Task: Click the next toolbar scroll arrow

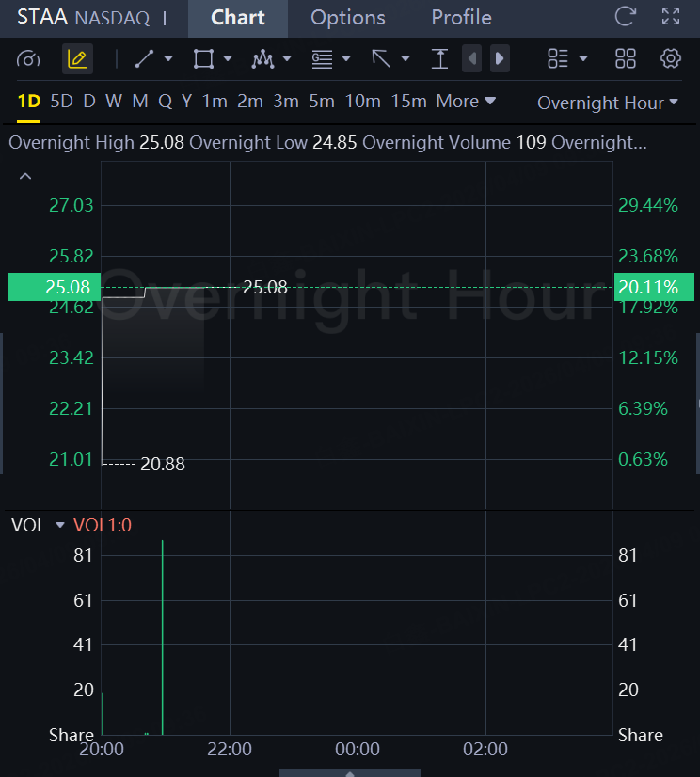Action: tap(500, 59)
